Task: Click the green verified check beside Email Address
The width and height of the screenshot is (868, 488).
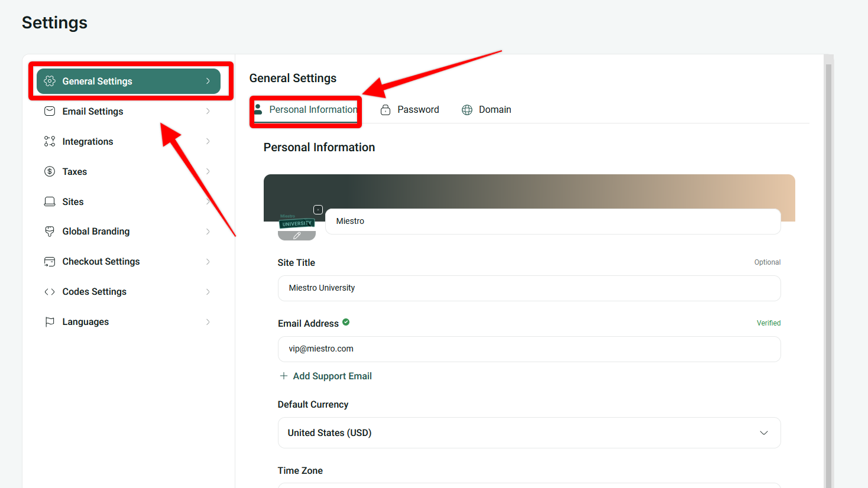Action: tap(346, 322)
